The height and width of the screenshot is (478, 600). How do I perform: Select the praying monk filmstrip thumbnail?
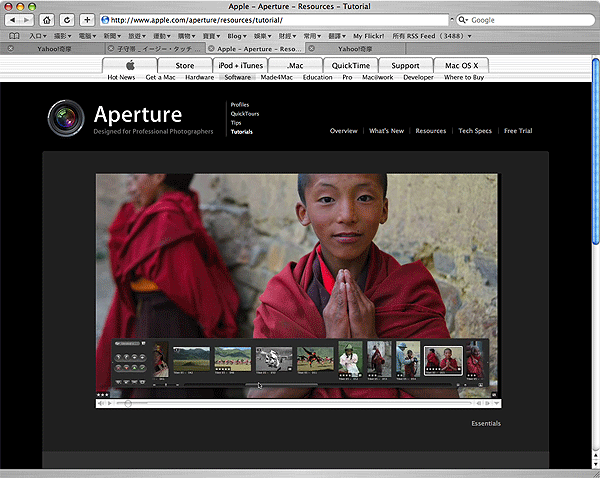pos(443,359)
